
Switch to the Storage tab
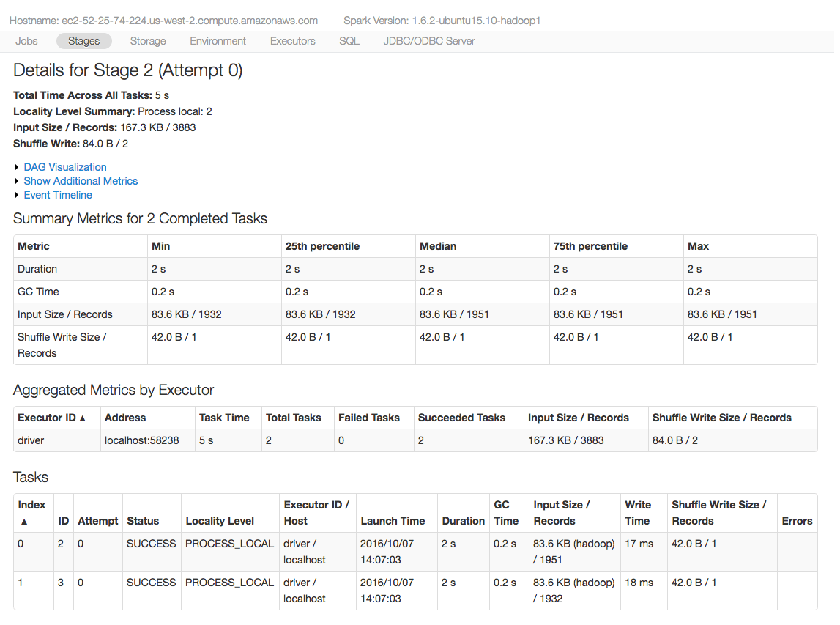coord(148,41)
